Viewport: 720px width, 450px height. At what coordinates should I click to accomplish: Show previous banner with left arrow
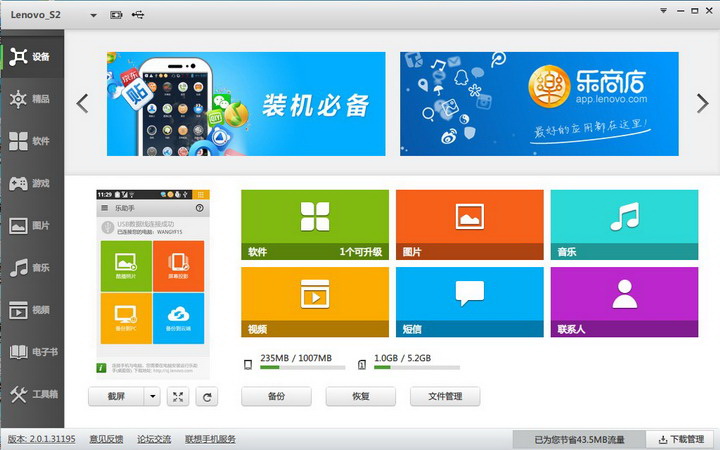(83, 103)
